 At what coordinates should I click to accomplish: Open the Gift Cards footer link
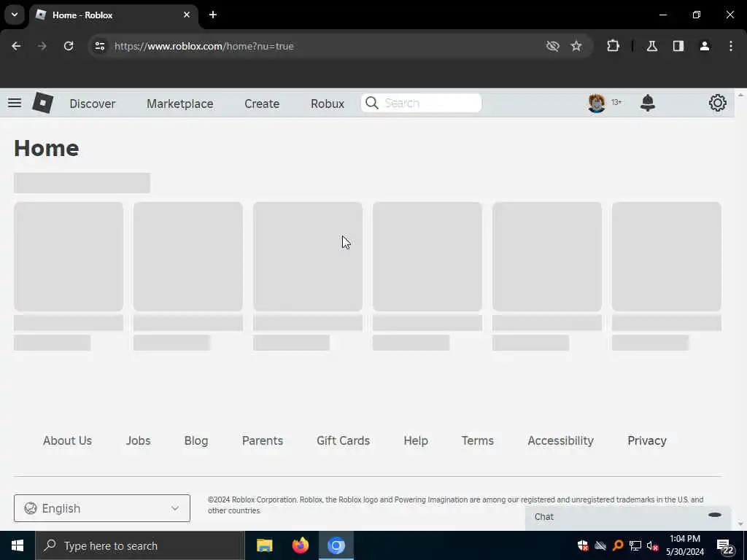pos(344,440)
